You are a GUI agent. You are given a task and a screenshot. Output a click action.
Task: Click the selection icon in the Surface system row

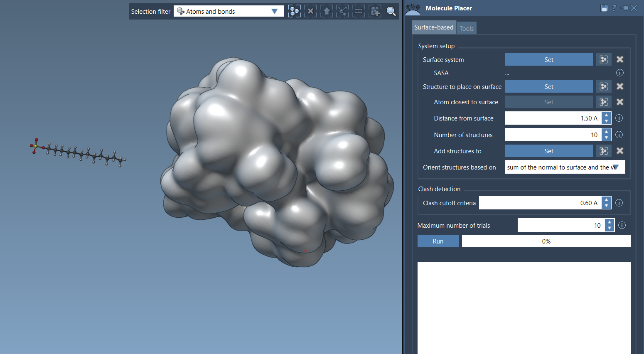(x=604, y=59)
